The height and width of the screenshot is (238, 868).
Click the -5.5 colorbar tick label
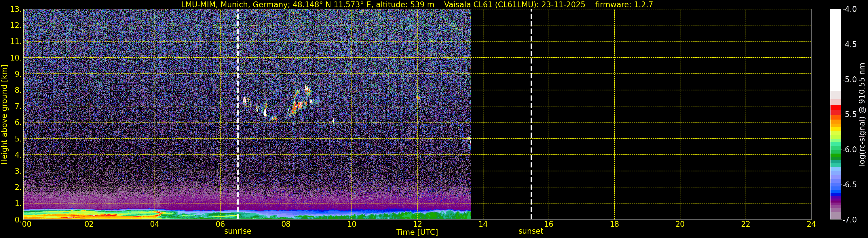pos(849,114)
